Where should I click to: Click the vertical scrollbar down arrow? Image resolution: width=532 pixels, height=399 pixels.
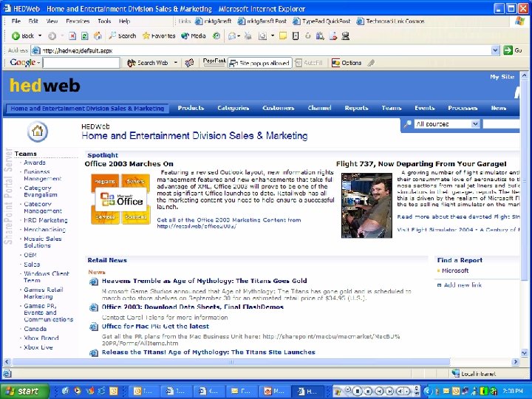pos(524,353)
